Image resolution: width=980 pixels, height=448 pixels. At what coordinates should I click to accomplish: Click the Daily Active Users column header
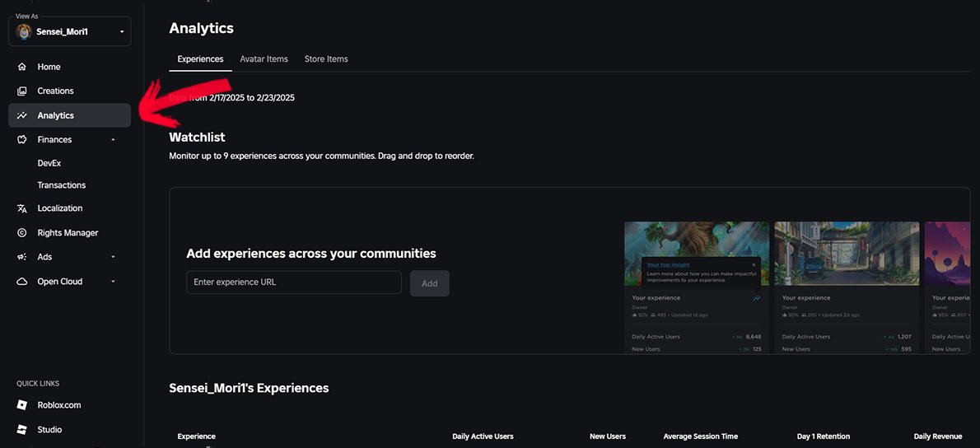[x=483, y=436]
